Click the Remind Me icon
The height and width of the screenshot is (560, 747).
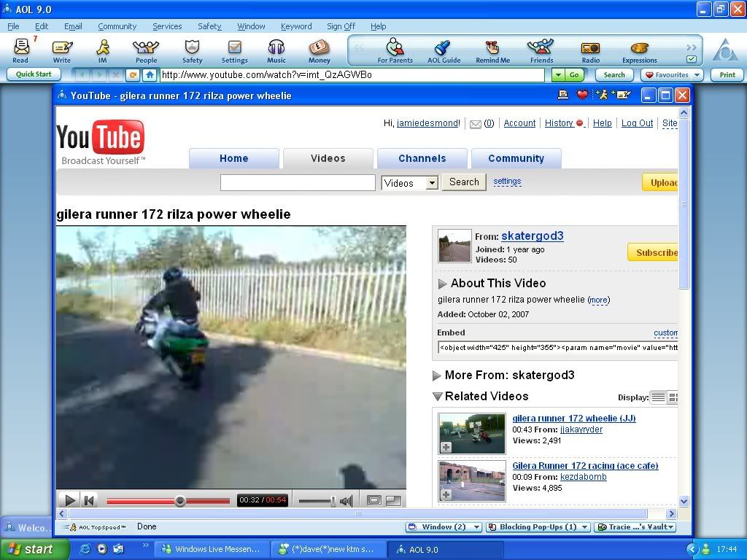[492, 50]
